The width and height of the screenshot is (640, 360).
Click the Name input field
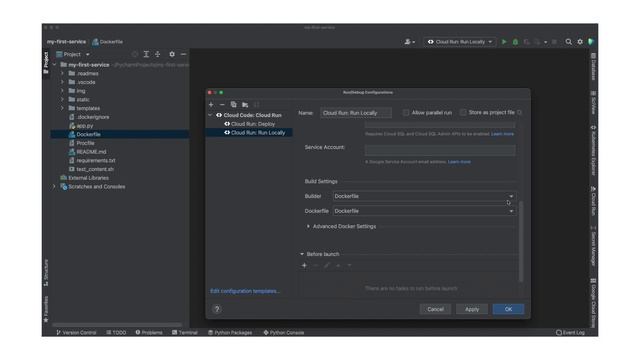pos(356,113)
